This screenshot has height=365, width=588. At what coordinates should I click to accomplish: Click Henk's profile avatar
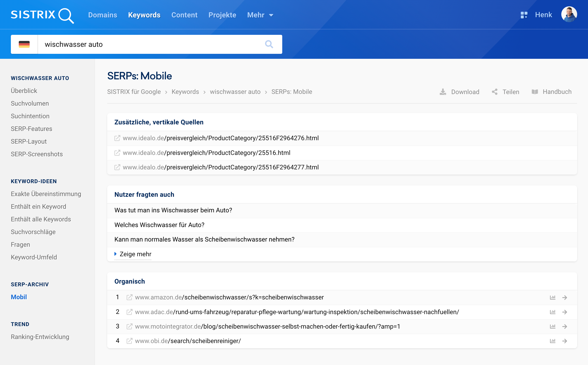[x=570, y=14]
